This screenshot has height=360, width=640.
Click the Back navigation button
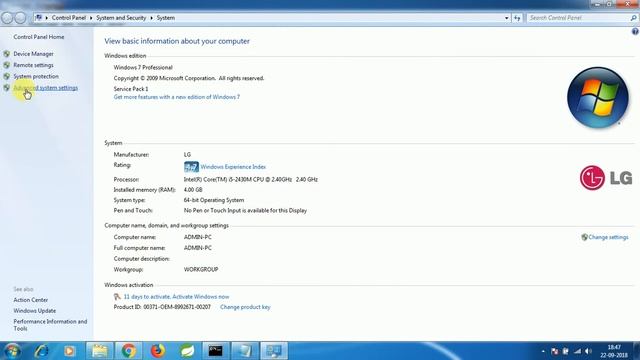coord(7,18)
